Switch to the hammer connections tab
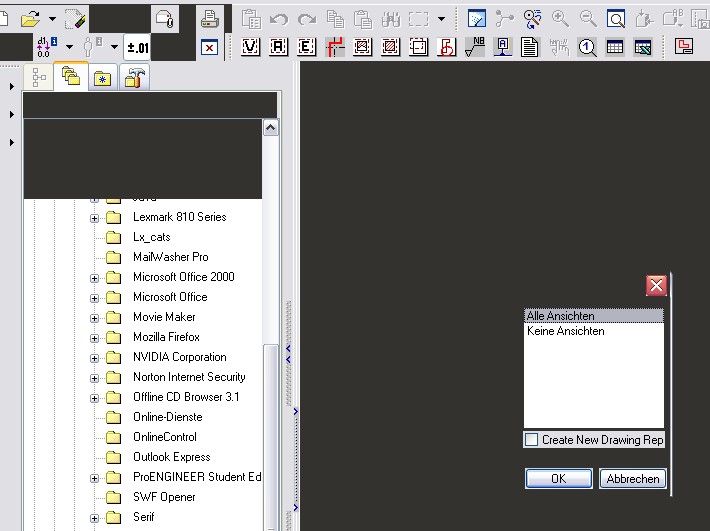The image size is (710, 531). 134,78
